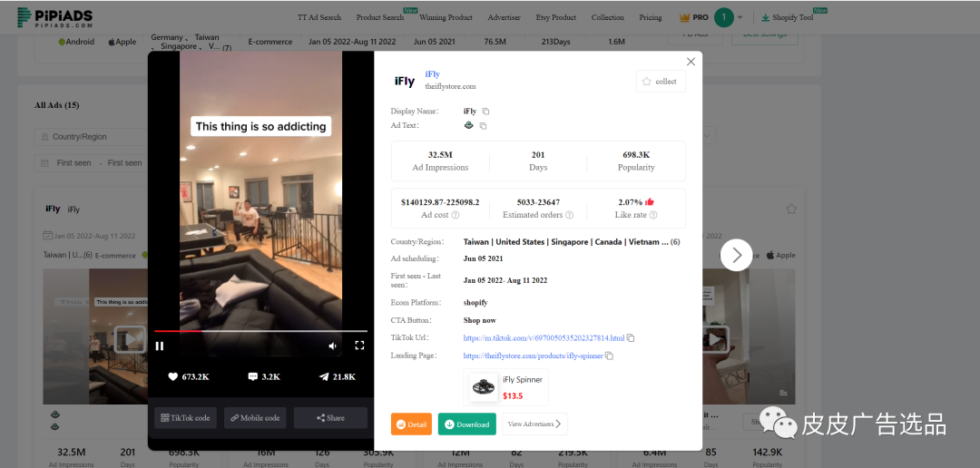Viewport: 980px width, 468px height.
Task: Open TikTok code option
Action: 186,418
